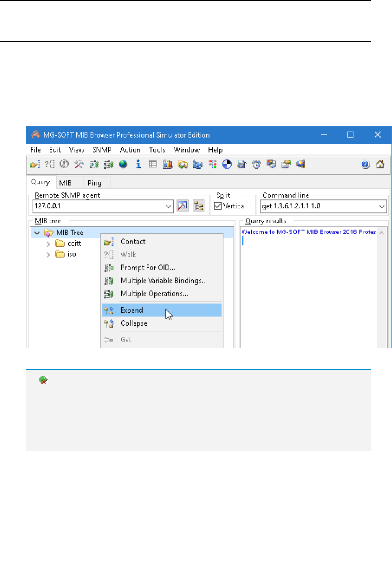The width and height of the screenshot is (392, 562).
Task: Click the blue globe toolbar icon
Action: pos(123,164)
